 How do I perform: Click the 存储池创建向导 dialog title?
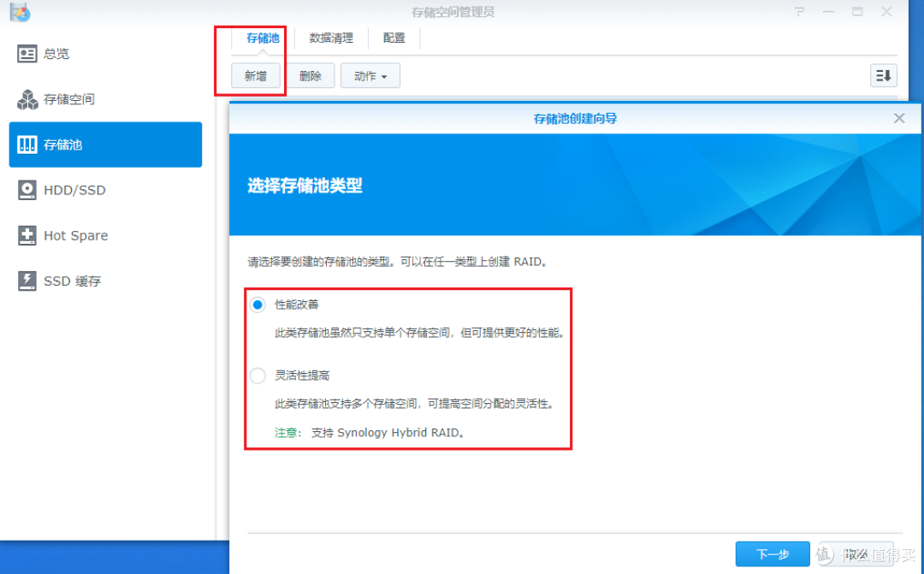point(575,118)
